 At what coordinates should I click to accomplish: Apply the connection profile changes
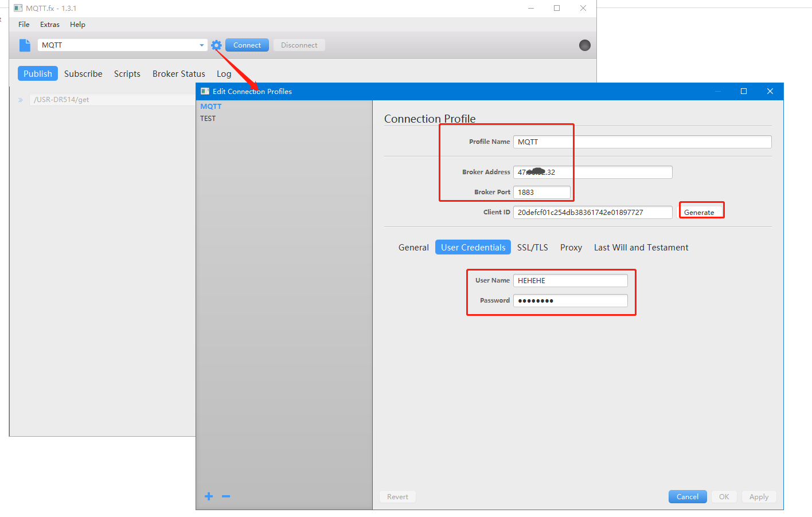(x=759, y=497)
